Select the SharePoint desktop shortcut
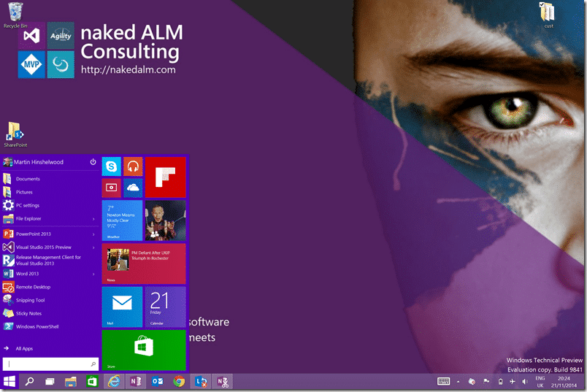Image resolution: width=587 pixels, height=392 pixels. 15,135
